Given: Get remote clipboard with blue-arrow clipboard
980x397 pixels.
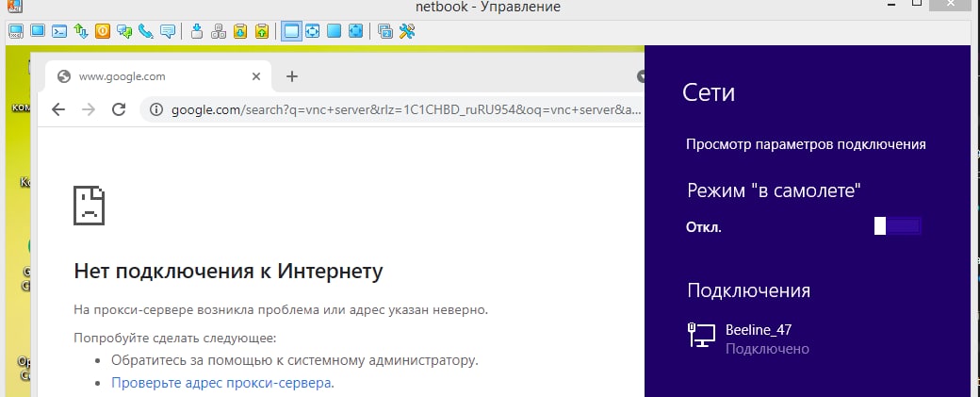Looking at the screenshot, I should coord(240,30).
